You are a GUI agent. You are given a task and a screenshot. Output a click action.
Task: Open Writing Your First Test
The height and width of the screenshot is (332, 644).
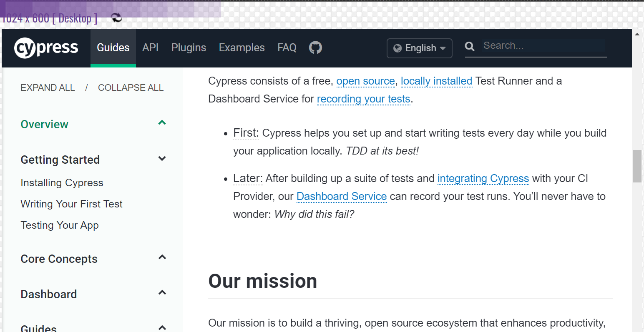coord(71,204)
